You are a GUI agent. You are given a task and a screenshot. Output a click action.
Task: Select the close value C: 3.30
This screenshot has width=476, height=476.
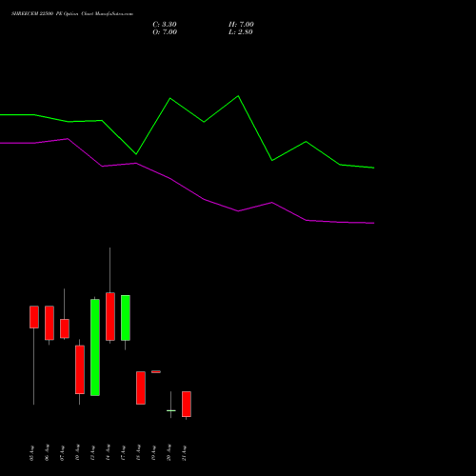click(x=165, y=25)
